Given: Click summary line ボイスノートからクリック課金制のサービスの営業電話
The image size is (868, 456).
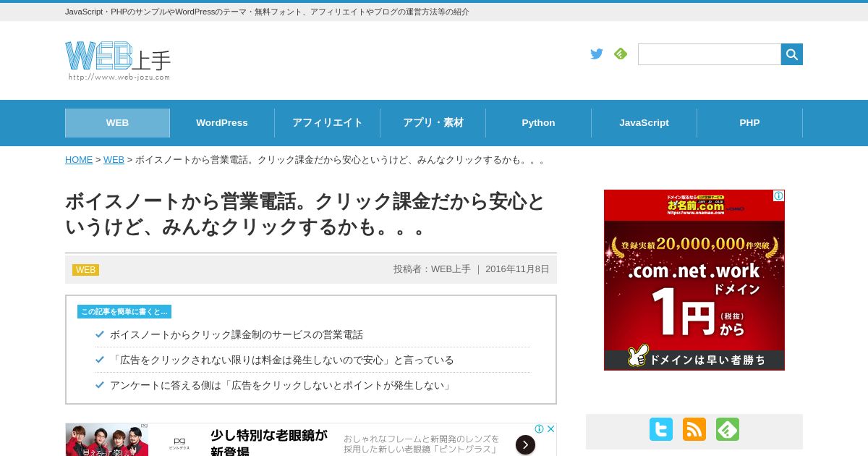Looking at the screenshot, I should (x=237, y=335).
